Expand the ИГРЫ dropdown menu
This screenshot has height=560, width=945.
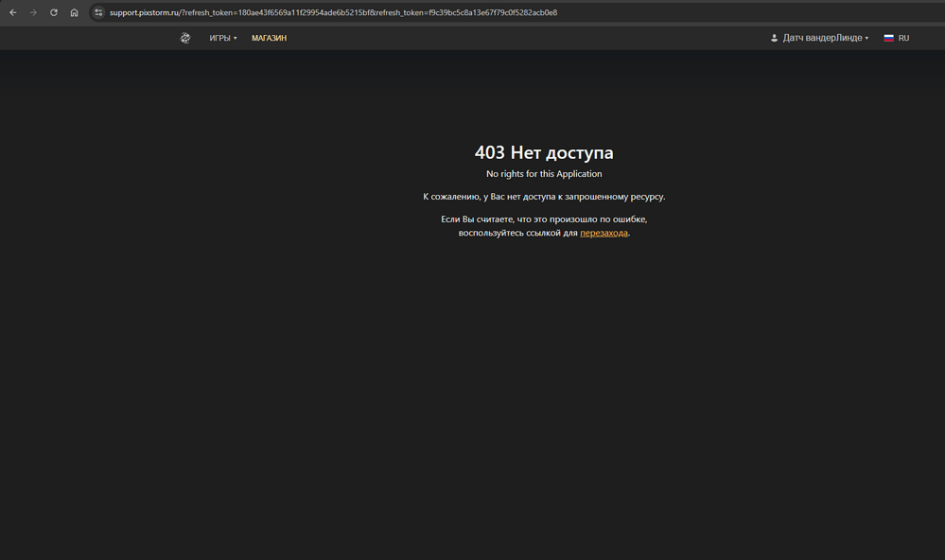223,38
